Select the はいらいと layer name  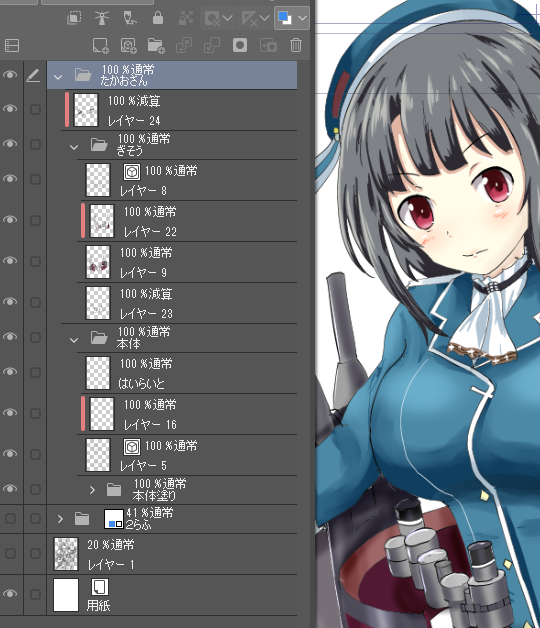[x=141, y=384]
